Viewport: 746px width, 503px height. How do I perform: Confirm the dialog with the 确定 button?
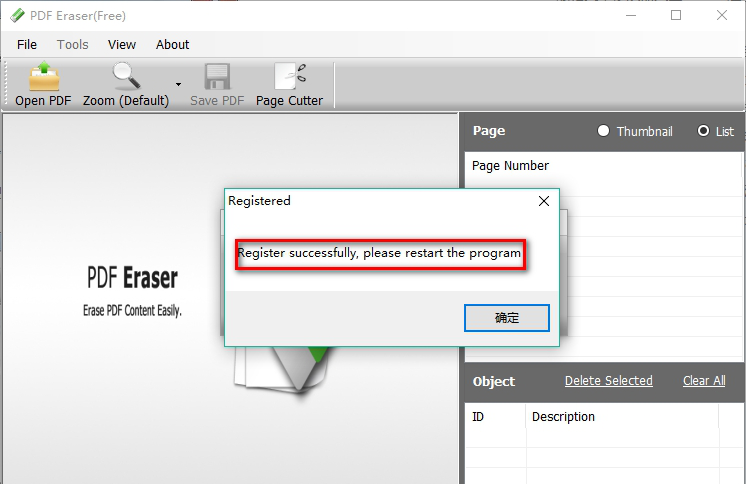[507, 318]
